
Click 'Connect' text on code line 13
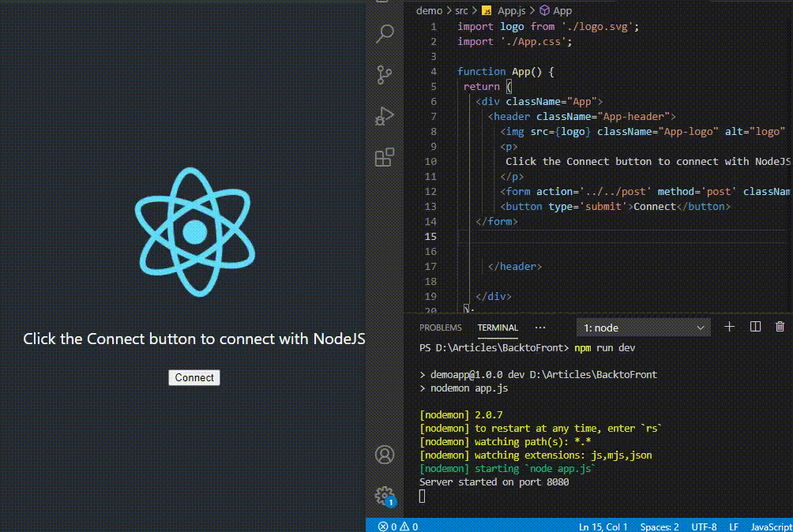655,206
